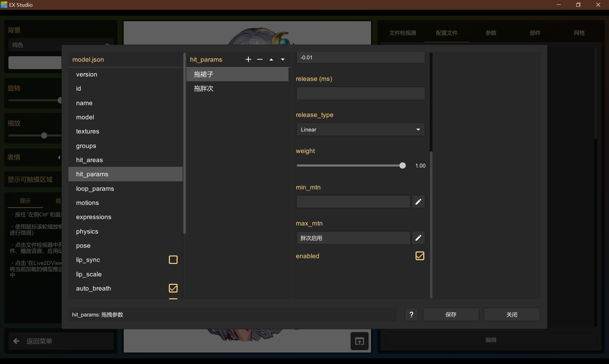This screenshot has height=364, width=609.
Task: Select expressions in model.json list
Action: tap(125, 217)
